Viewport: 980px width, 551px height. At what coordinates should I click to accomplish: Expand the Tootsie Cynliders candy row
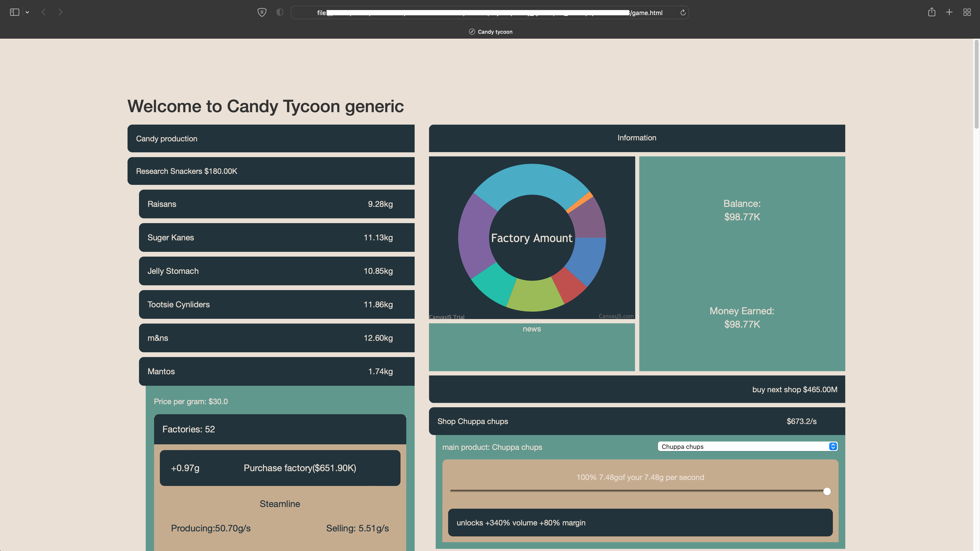click(x=277, y=304)
